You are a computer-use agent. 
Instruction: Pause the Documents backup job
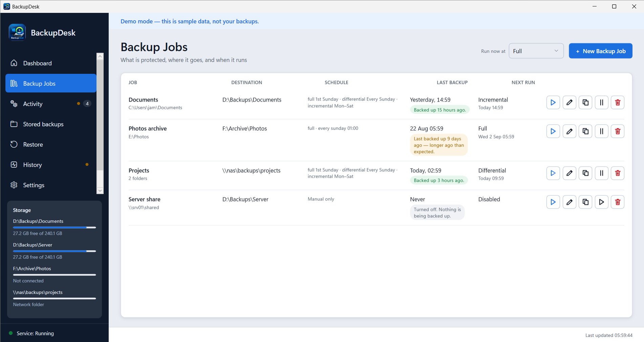click(602, 102)
